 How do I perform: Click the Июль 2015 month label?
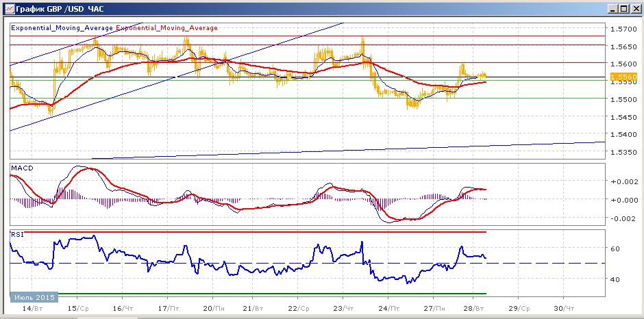[x=34, y=296]
